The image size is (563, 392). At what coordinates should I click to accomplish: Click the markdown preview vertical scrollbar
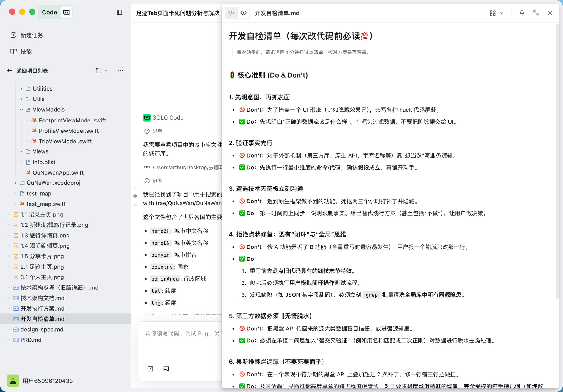557,161
